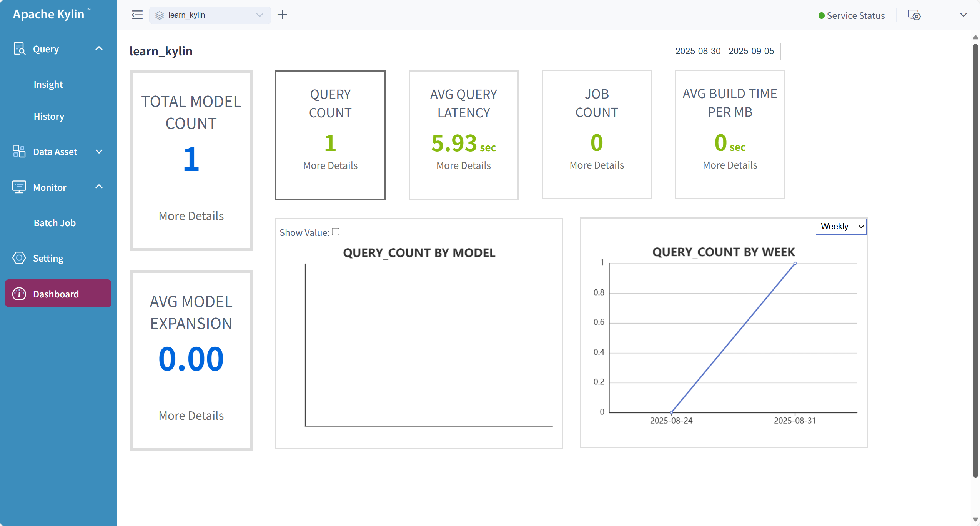
Task: Open the learn_kylin project dropdown
Action: [x=210, y=15]
